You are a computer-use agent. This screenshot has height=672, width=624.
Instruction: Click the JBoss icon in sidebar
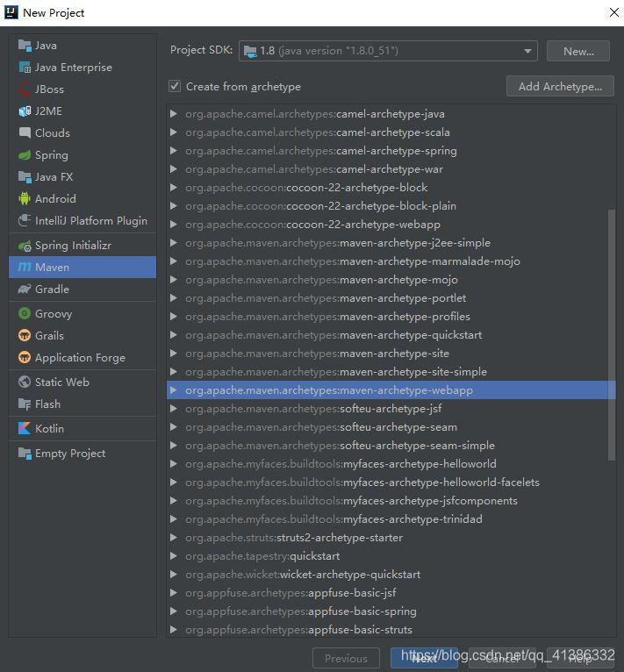pyautogui.click(x=25, y=89)
